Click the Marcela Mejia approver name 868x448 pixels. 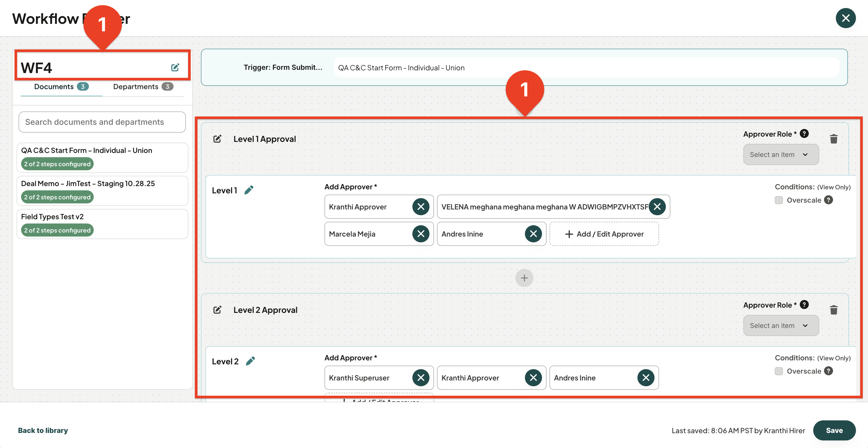[x=352, y=234]
